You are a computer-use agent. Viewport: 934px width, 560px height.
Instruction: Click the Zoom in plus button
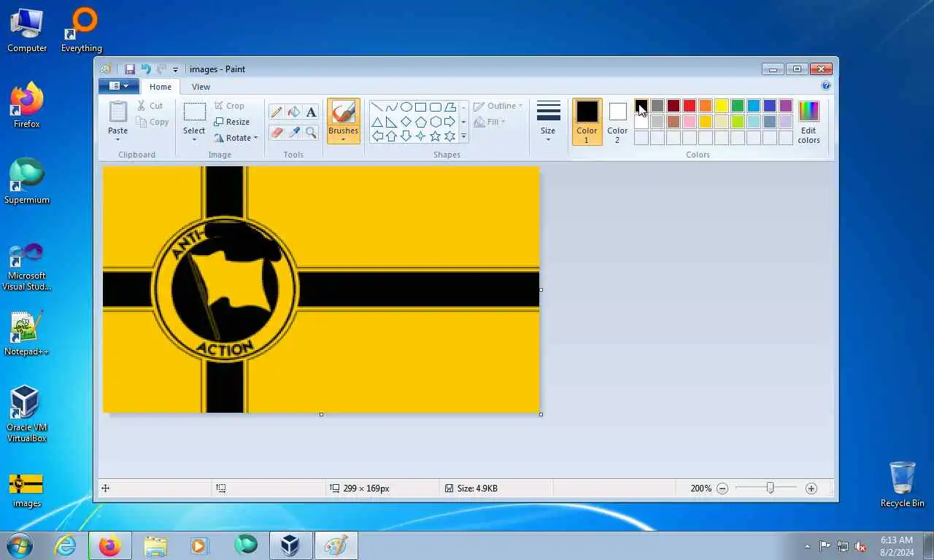pos(811,489)
